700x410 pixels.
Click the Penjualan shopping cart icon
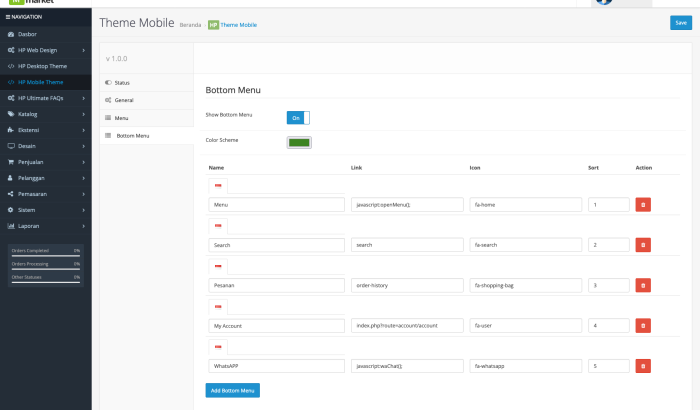coord(11,162)
